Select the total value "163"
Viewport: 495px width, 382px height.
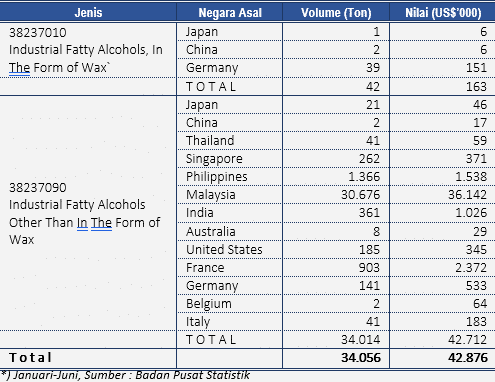point(476,87)
